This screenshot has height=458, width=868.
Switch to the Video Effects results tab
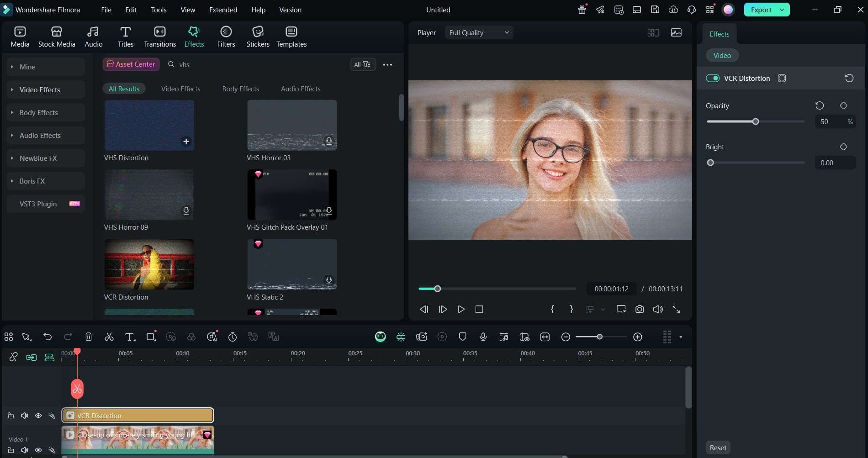[x=180, y=89]
